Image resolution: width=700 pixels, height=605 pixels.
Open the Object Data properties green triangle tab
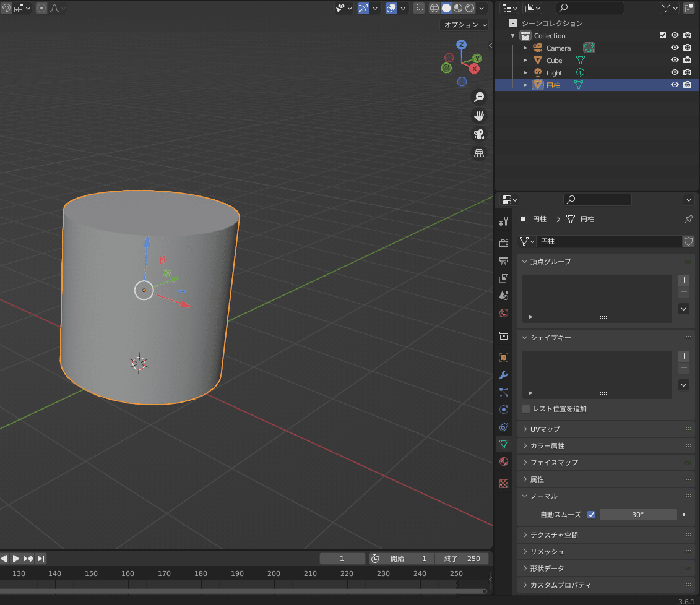504,444
